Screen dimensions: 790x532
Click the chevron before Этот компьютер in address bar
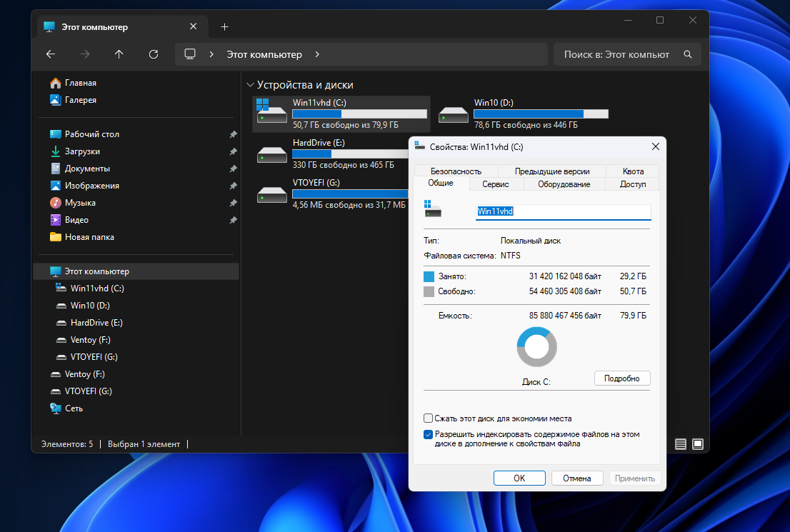[211, 54]
